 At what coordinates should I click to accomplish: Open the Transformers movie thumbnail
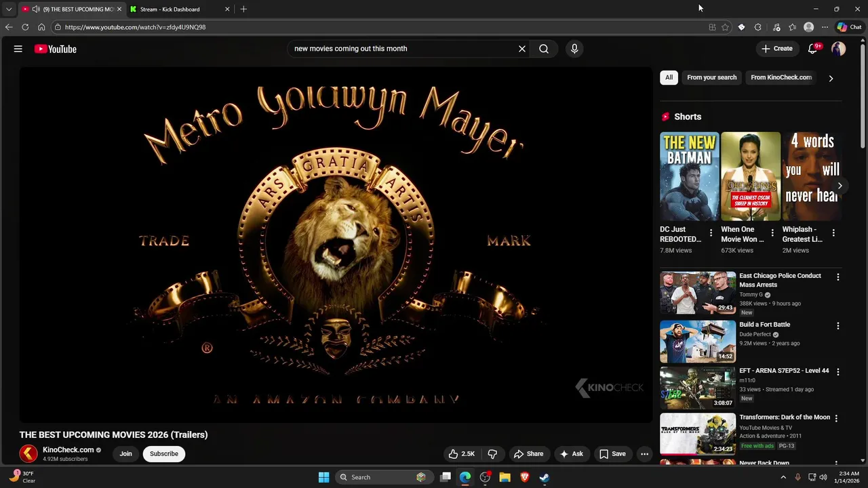pyautogui.click(x=698, y=434)
